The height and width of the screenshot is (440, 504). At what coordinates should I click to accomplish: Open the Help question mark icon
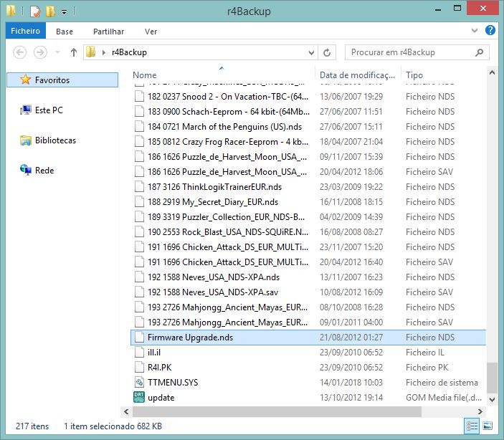[490, 31]
